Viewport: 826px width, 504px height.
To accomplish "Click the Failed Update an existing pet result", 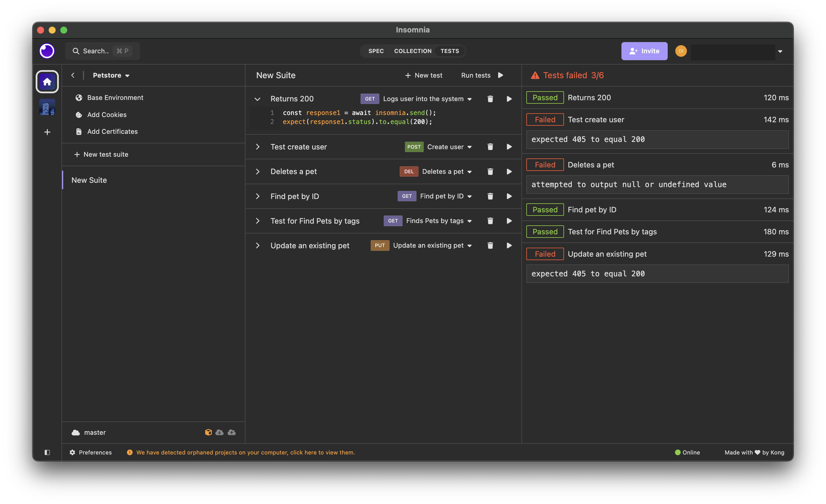I will tap(657, 254).
